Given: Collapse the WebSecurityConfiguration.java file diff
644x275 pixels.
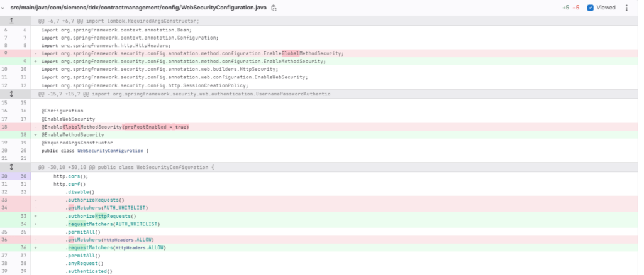Looking at the screenshot, I should point(4,8).
